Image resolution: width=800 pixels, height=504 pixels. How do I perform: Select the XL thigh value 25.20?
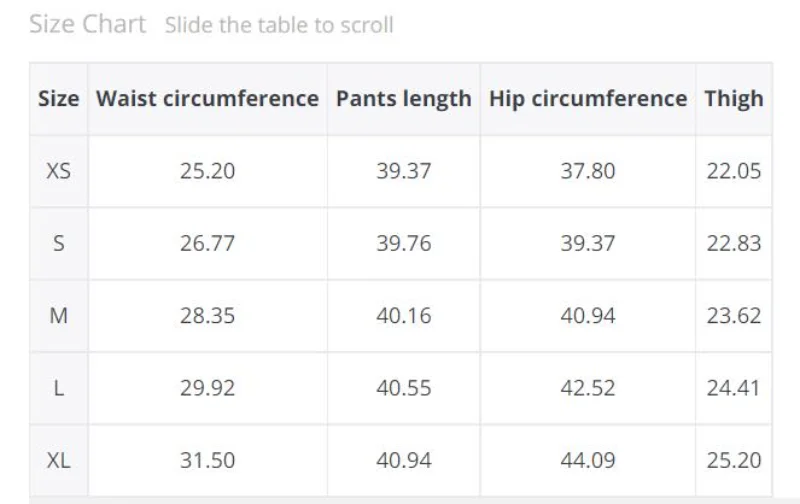tap(733, 460)
